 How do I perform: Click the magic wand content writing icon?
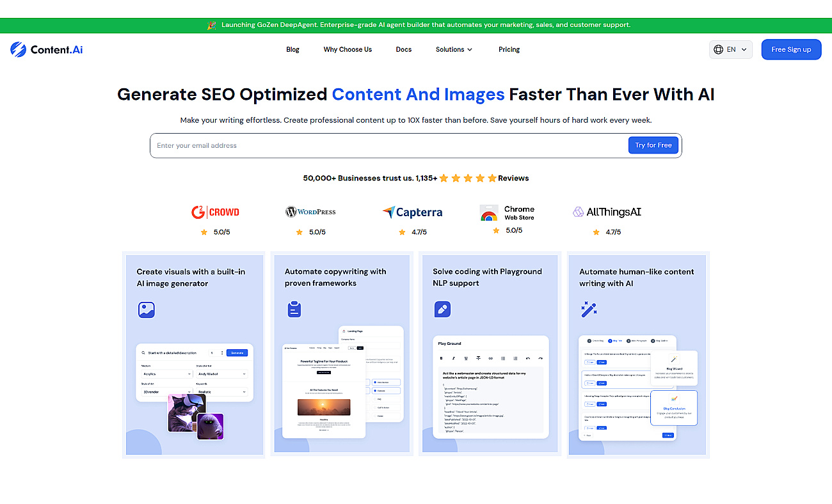point(589,310)
